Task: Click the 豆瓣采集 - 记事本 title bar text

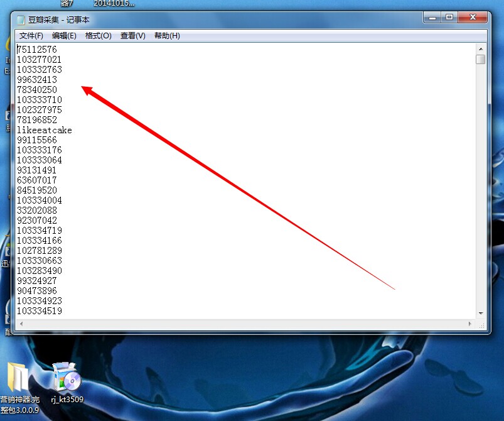Action: [59, 20]
